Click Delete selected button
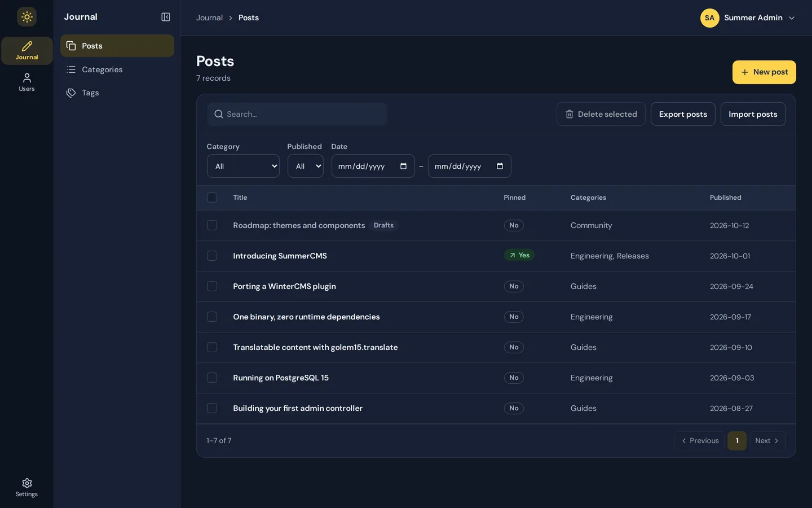The height and width of the screenshot is (508, 812). [601, 114]
